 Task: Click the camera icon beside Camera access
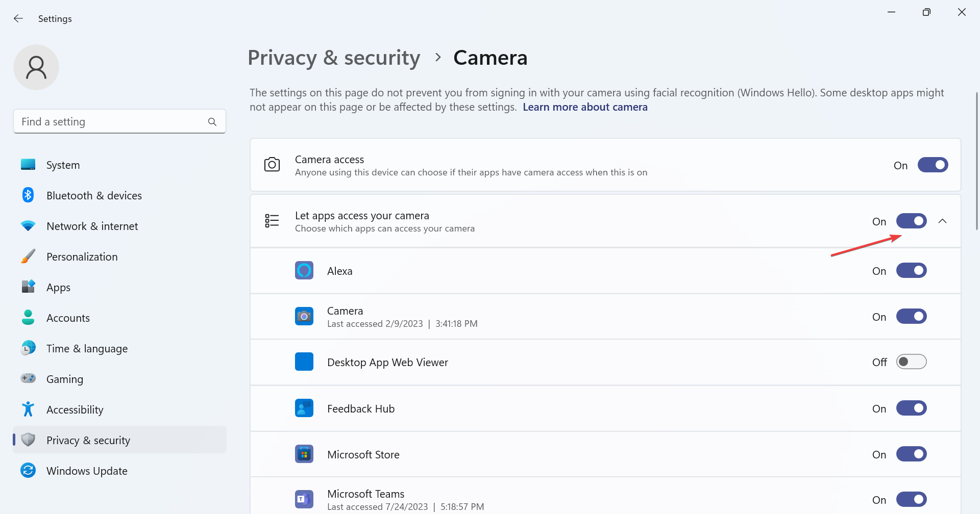point(272,165)
